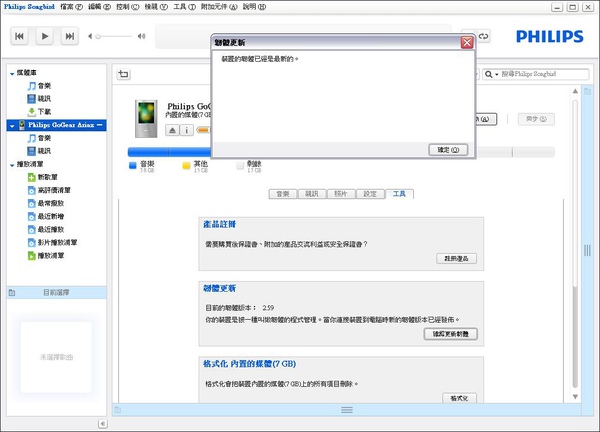Open the search magnifier dropdown arrow
600x432 pixels.
497,74
